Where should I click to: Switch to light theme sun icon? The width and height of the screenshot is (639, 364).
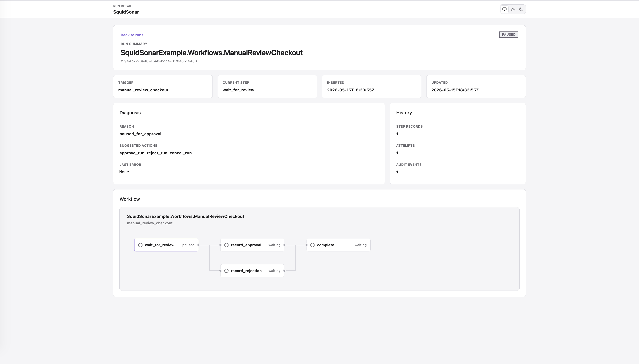pyautogui.click(x=513, y=9)
